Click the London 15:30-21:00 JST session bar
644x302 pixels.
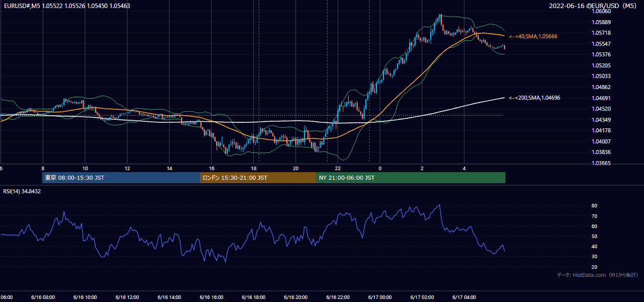[x=258, y=178]
